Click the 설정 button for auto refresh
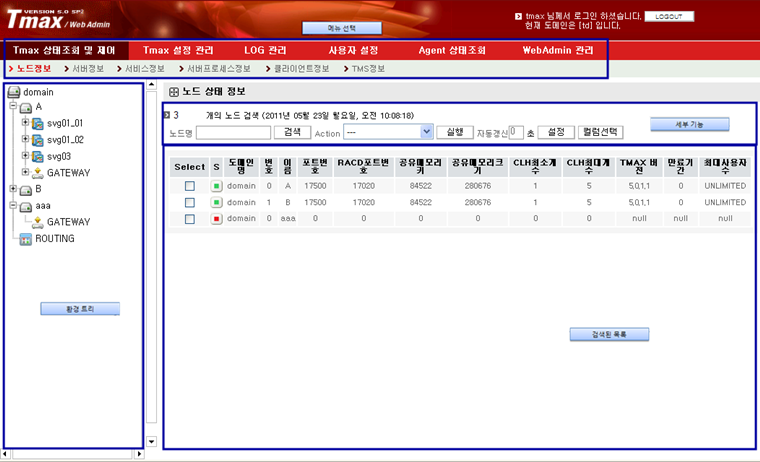Screen dimensions: 760x462 click(556, 132)
